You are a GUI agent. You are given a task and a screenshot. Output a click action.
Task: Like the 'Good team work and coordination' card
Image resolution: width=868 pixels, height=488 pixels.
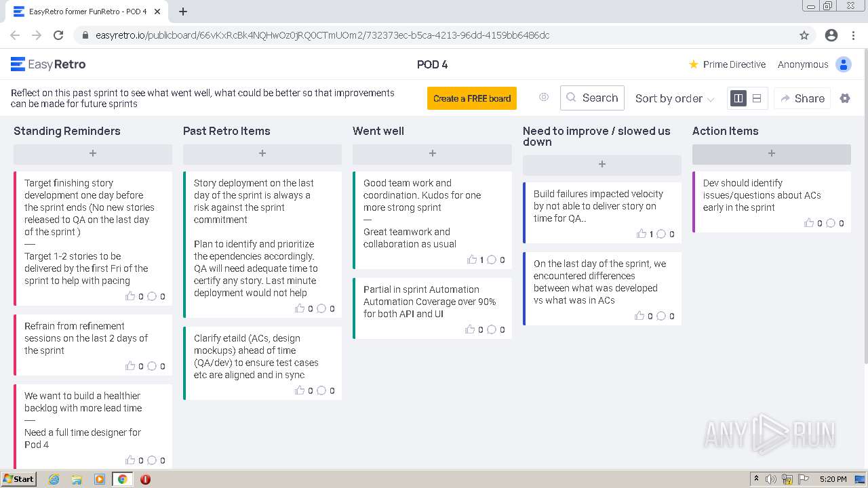pyautogui.click(x=472, y=260)
